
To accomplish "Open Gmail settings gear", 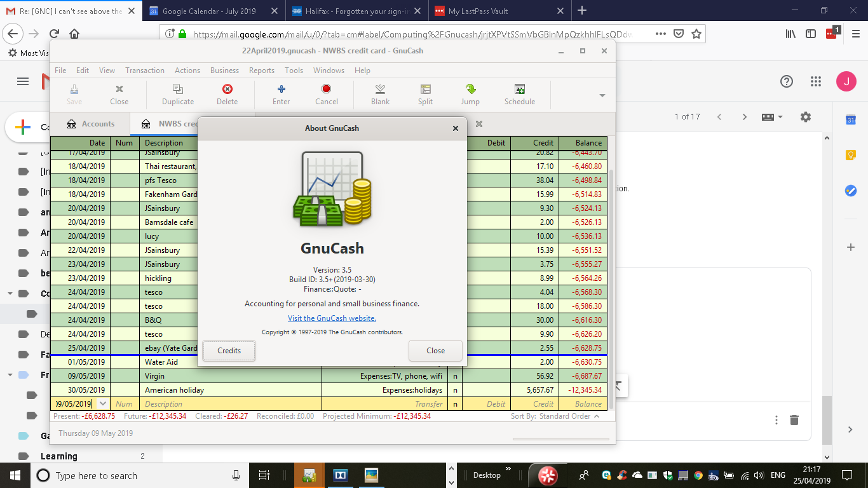I will [806, 117].
